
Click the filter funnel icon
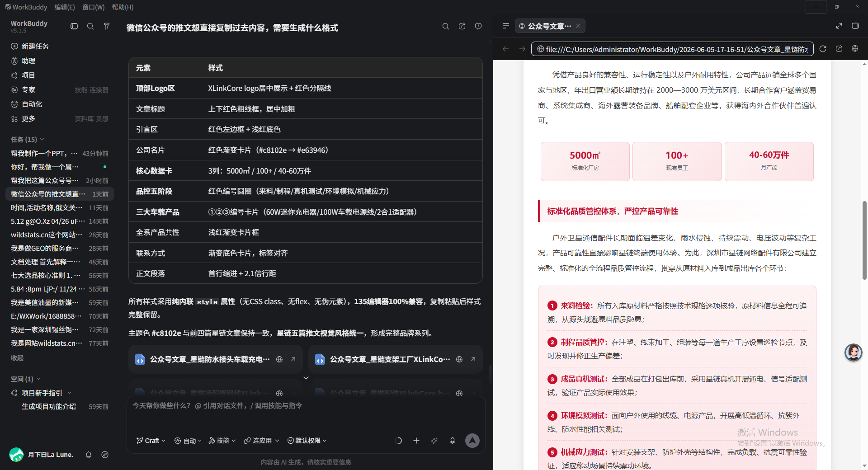click(x=107, y=26)
